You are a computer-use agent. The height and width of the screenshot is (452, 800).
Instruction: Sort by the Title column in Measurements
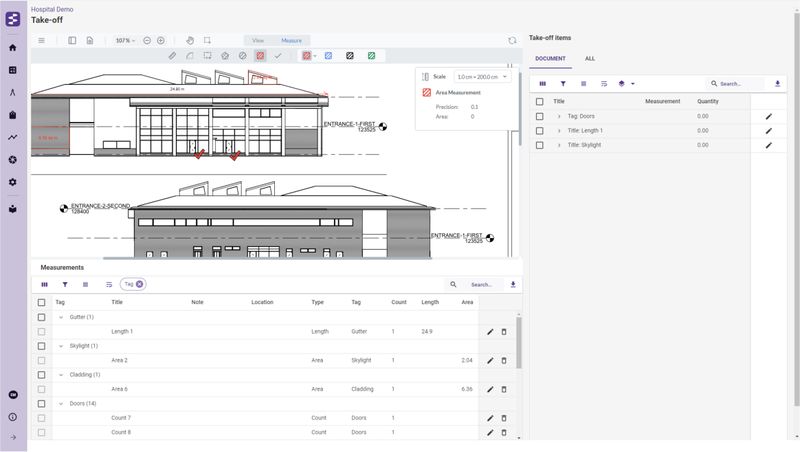pyautogui.click(x=117, y=303)
